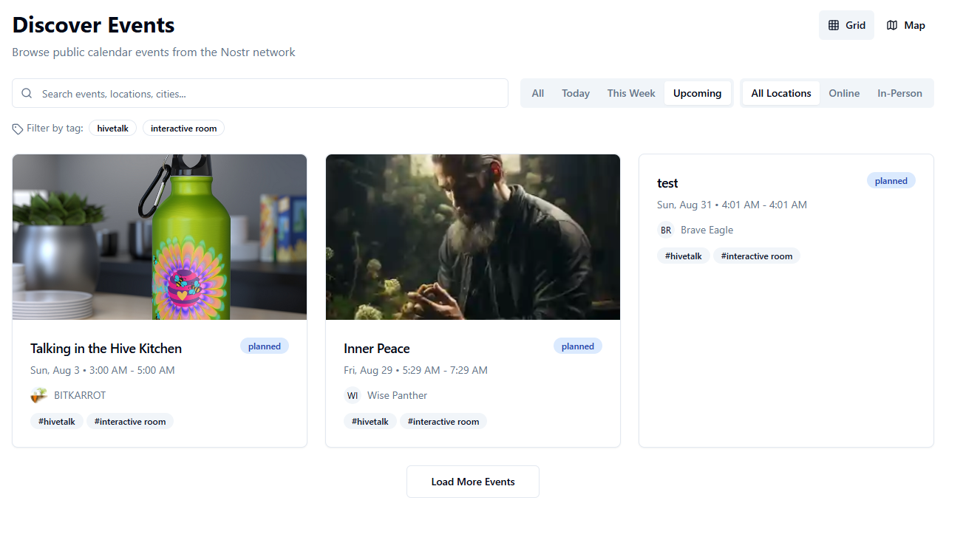Choose All Locations filter

point(781,93)
